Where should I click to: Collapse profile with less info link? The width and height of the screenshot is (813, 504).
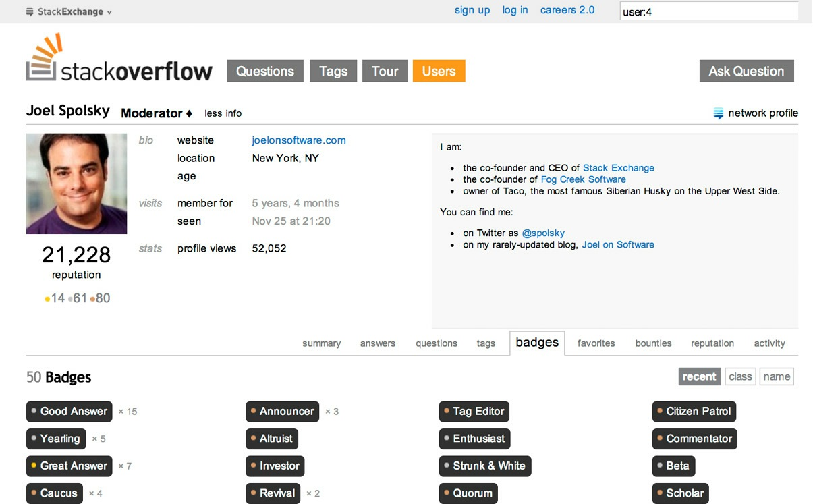pyautogui.click(x=223, y=113)
